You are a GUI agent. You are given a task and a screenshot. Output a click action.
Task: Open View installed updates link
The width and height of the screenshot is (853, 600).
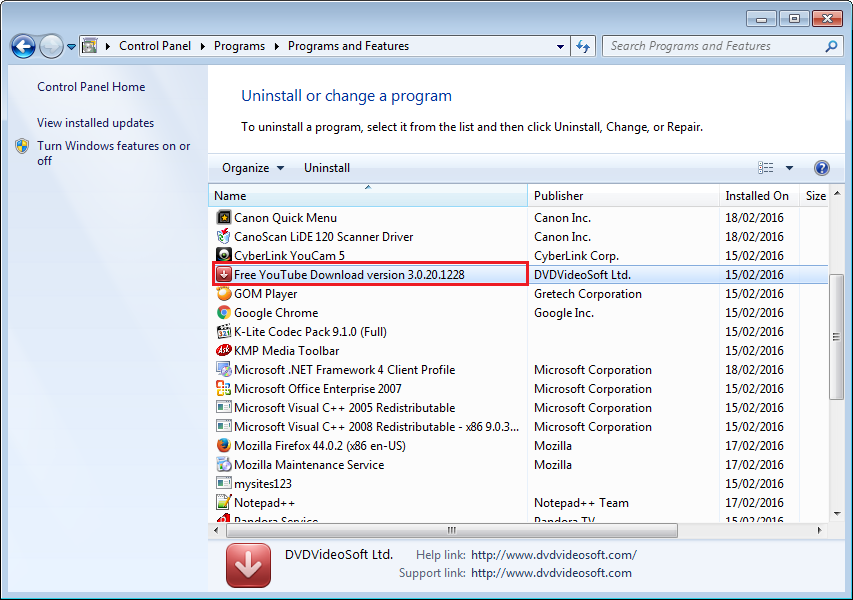pos(95,123)
